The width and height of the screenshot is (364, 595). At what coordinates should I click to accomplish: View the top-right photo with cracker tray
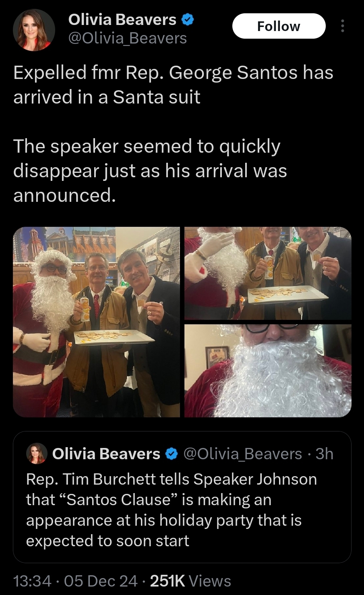click(x=268, y=273)
